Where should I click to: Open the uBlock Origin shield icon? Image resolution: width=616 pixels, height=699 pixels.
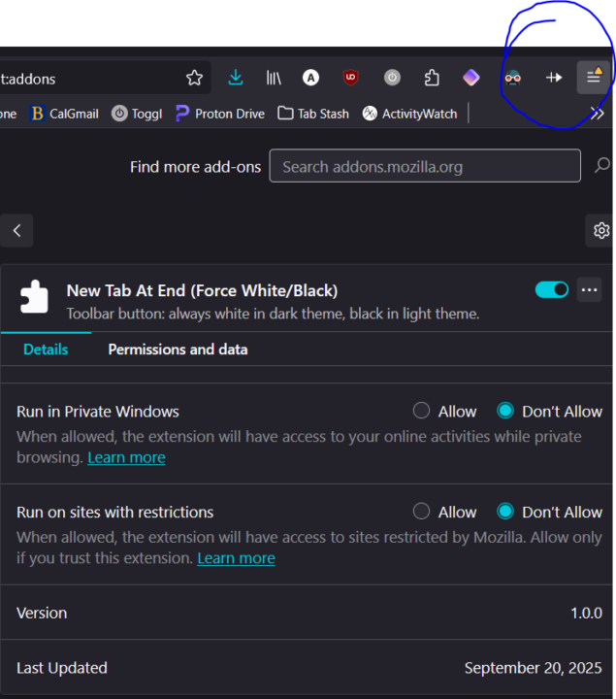pyautogui.click(x=351, y=78)
